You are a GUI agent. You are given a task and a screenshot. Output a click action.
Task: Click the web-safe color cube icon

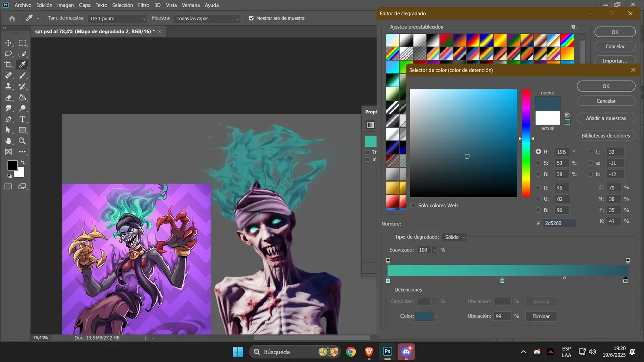[x=567, y=115]
